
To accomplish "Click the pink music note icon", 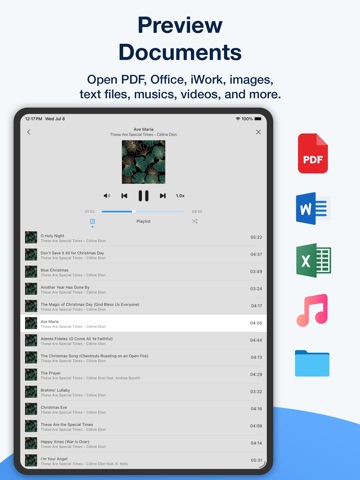I will (x=312, y=310).
